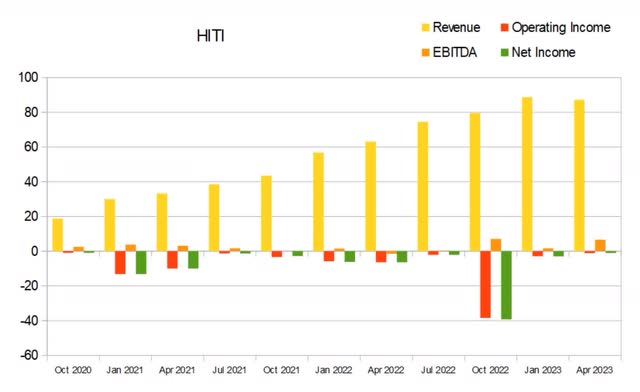This screenshot has width=640, height=392.
Task: Select the HITI chart title
Action: tap(211, 36)
